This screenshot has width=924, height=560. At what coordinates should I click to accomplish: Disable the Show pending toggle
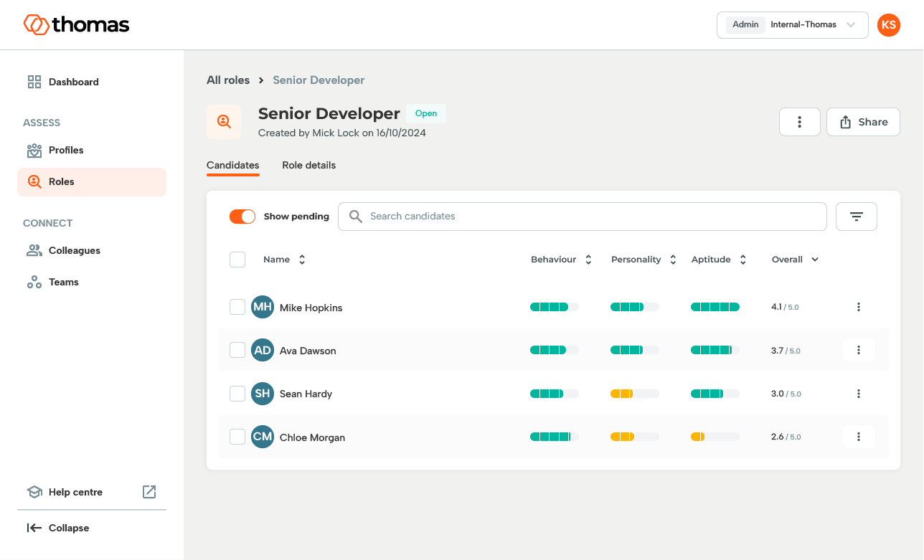tap(242, 216)
